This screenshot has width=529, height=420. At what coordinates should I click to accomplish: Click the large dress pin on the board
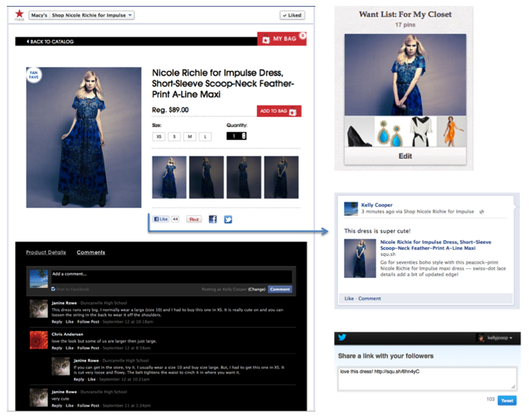[x=405, y=75]
